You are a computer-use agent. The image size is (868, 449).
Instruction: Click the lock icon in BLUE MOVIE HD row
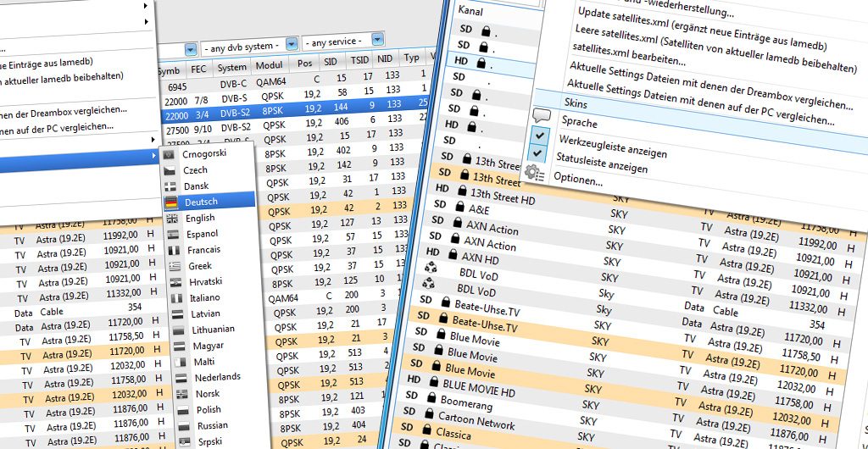pos(433,381)
